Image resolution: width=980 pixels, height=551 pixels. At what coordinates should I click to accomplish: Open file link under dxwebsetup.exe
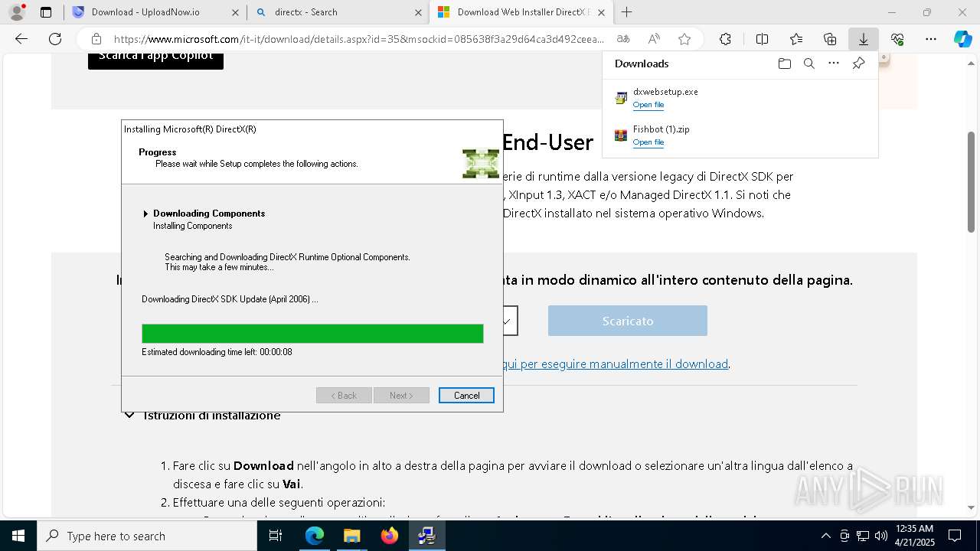[x=648, y=105]
